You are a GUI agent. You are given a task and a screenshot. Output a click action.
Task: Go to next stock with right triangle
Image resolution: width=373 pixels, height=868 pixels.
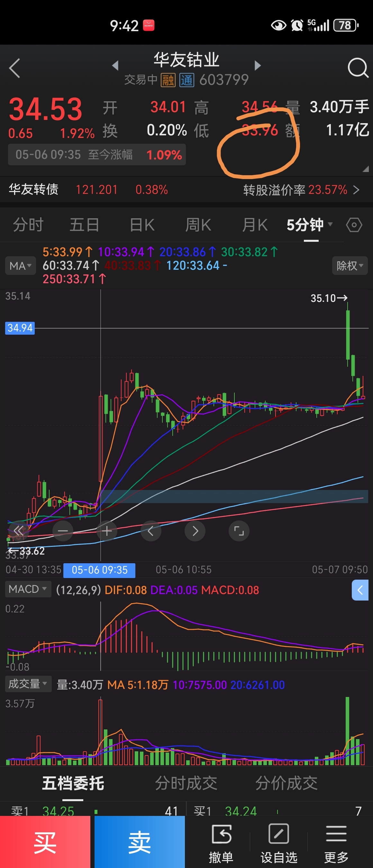(258, 65)
